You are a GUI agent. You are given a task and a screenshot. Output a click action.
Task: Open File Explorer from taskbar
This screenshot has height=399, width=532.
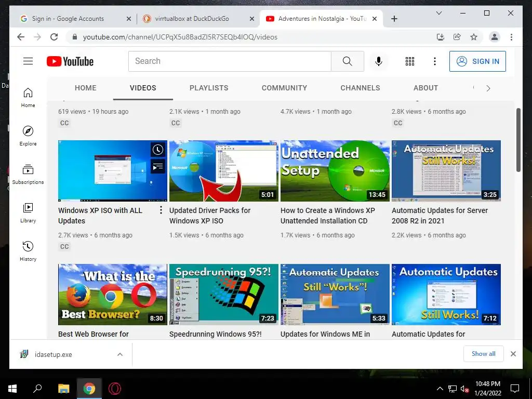(63, 389)
